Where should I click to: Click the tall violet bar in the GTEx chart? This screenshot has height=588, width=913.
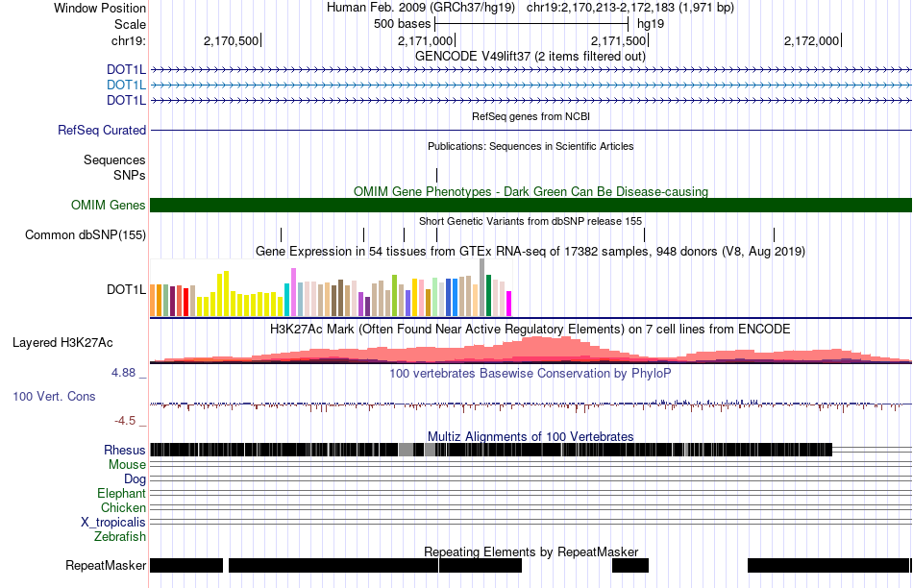coord(294,292)
